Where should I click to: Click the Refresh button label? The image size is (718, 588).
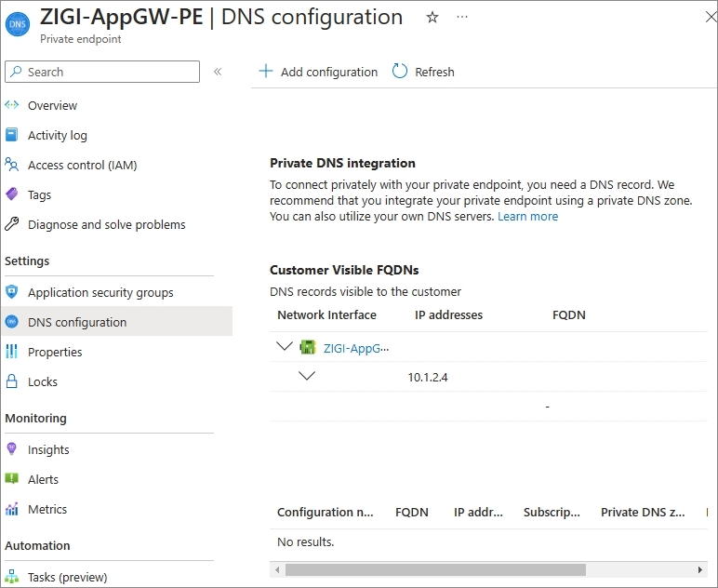pyautogui.click(x=434, y=72)
